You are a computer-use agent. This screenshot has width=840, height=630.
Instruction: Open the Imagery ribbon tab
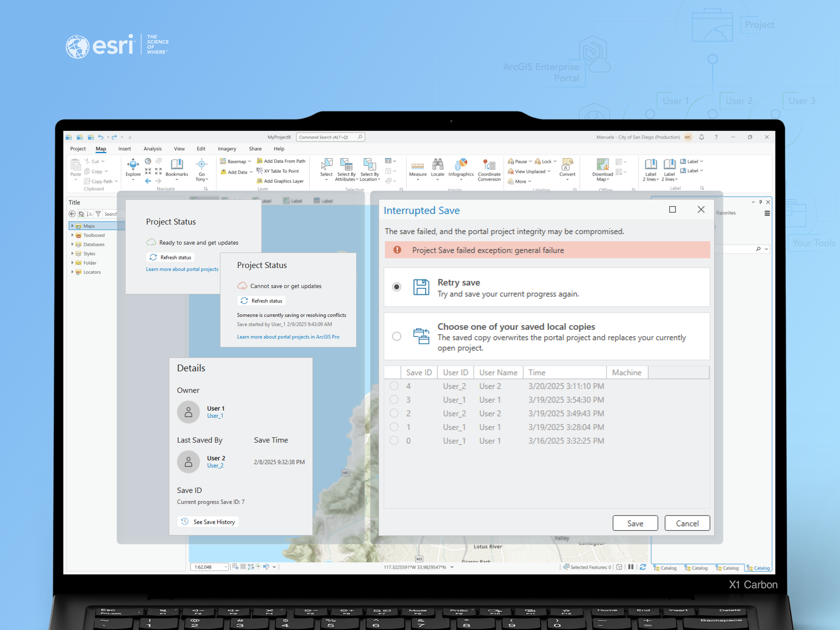[x=227, y=149]
